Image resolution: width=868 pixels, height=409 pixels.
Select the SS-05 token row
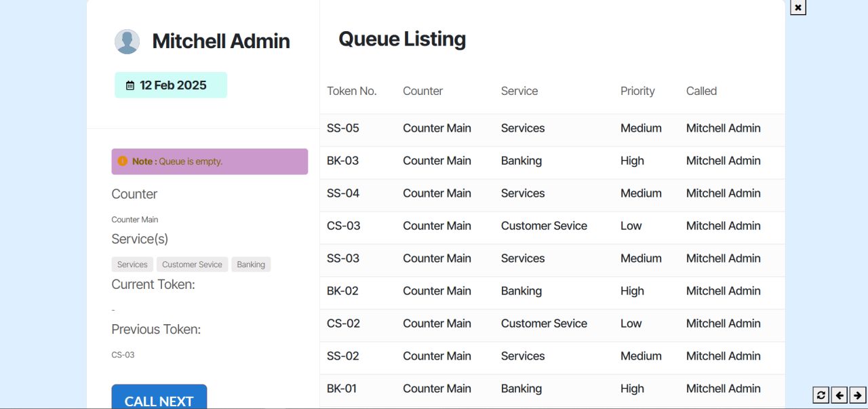click(x=552, y=128)
